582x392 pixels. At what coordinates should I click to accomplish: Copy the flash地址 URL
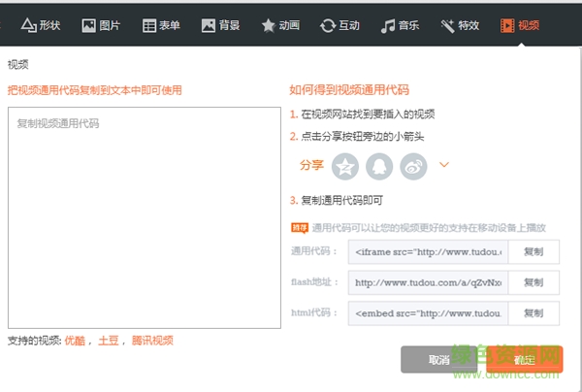(x=533, y=282)
